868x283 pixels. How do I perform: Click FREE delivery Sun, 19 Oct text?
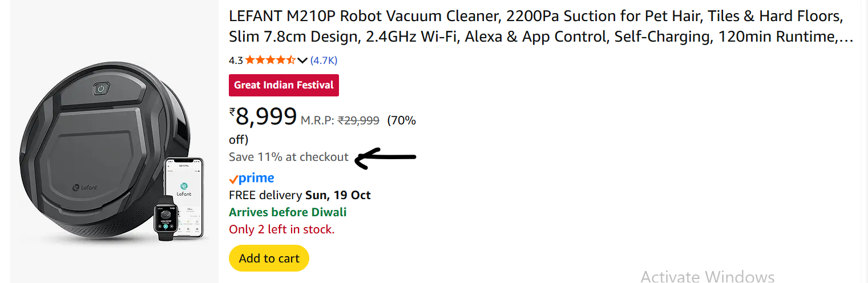pyautogui.click(x=300, y=195)
